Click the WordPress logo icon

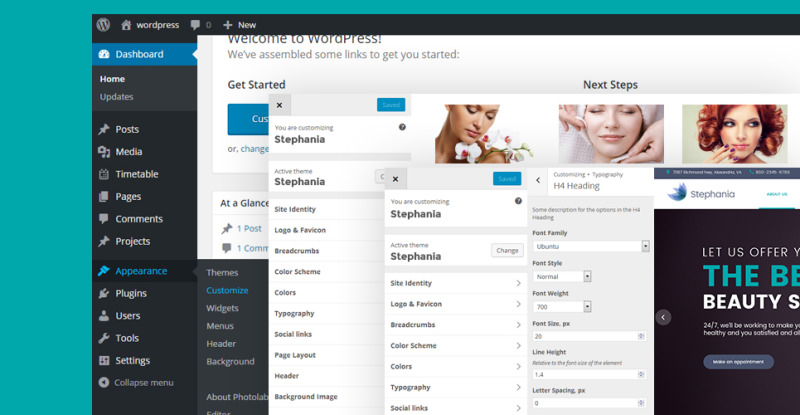(x=104, y=25)
